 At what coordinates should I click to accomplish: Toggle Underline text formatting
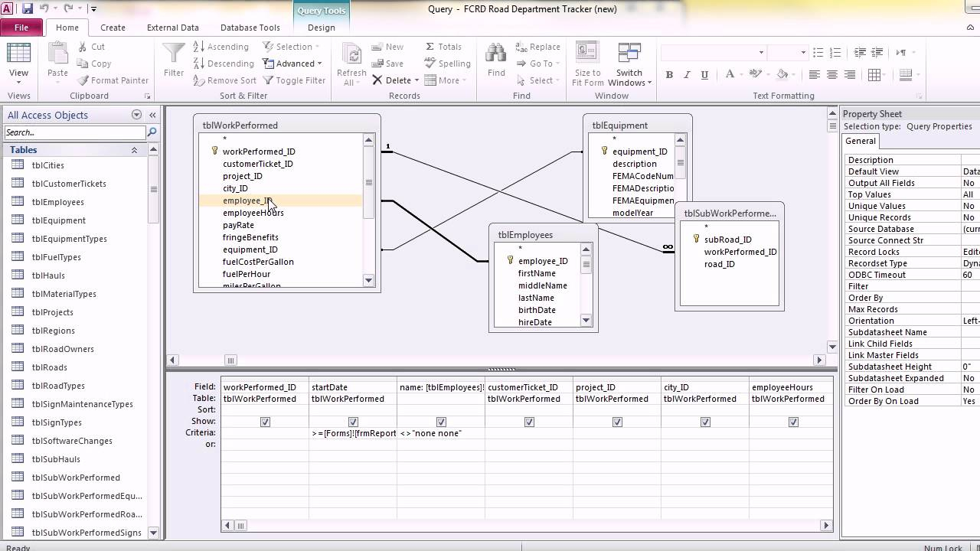pyautogui.click(x=704, y=75)
